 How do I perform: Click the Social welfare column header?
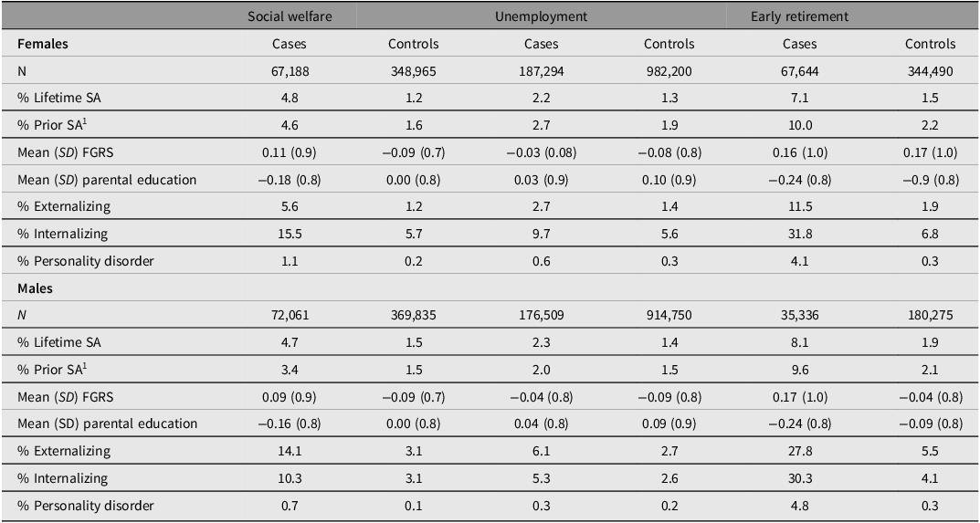290,16
